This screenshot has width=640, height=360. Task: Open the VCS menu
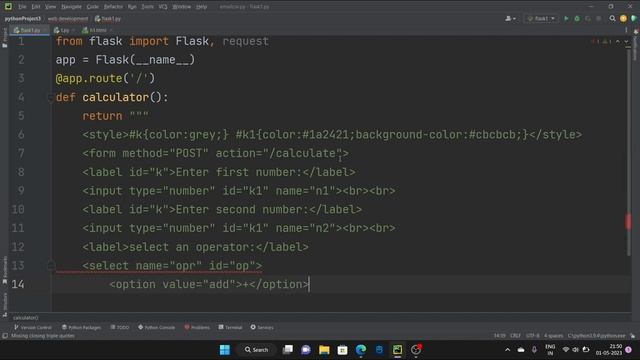coord(163,7)
